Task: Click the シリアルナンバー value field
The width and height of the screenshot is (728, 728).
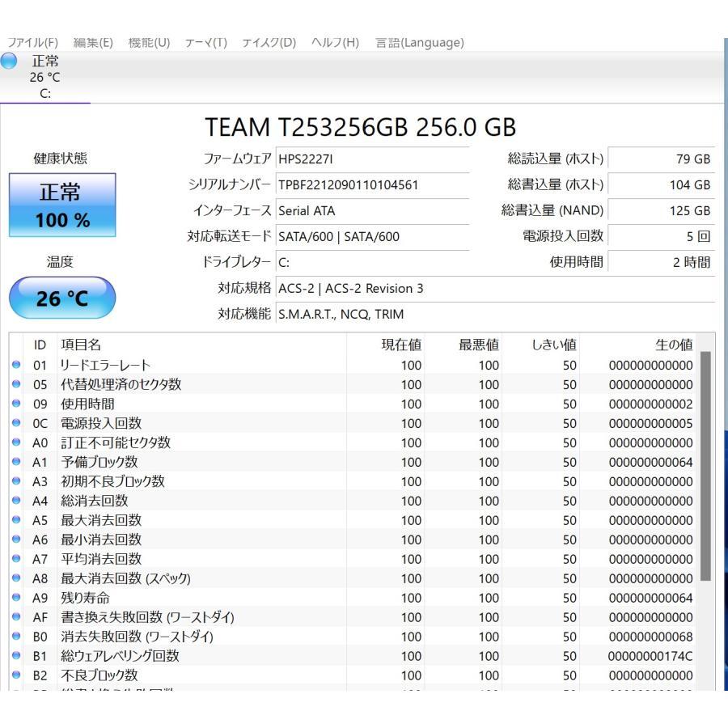Action: point(372,184)
